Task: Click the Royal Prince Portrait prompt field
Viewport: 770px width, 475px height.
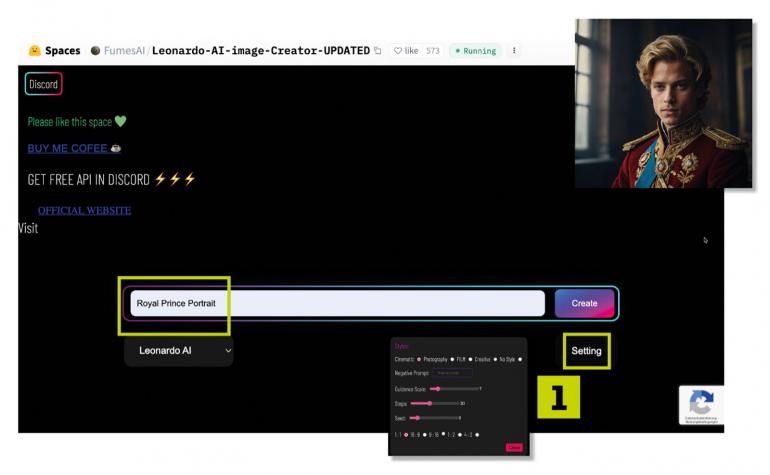Action: tap(337, 303)
